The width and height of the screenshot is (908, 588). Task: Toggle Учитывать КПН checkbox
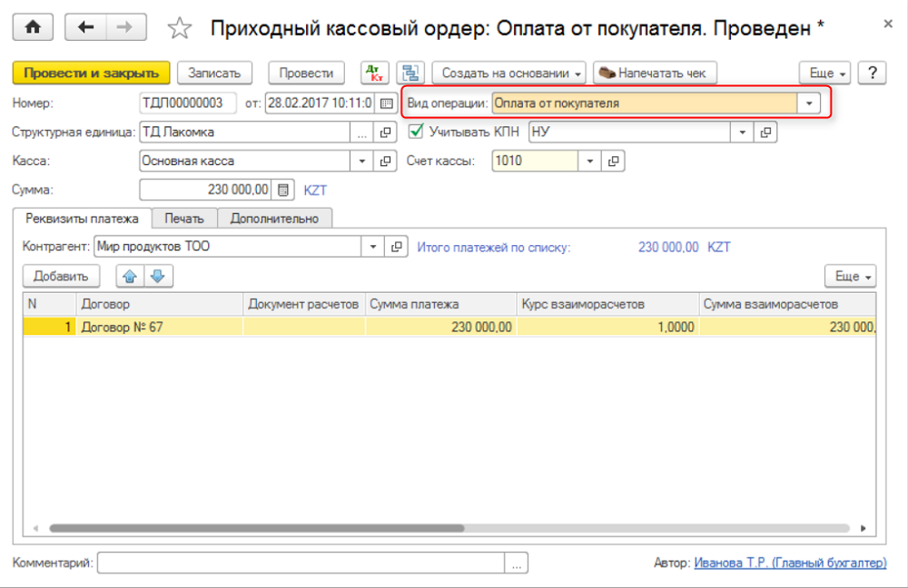click(417, 132)
